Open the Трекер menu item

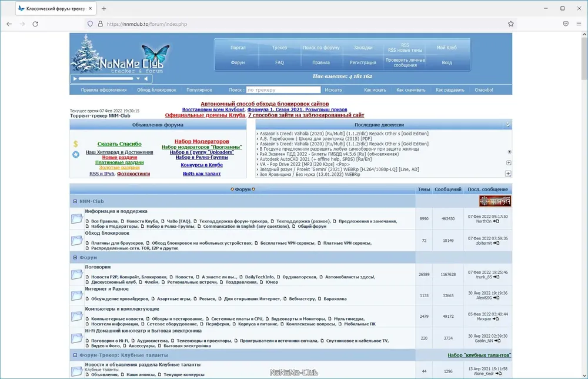click(279, 48)
